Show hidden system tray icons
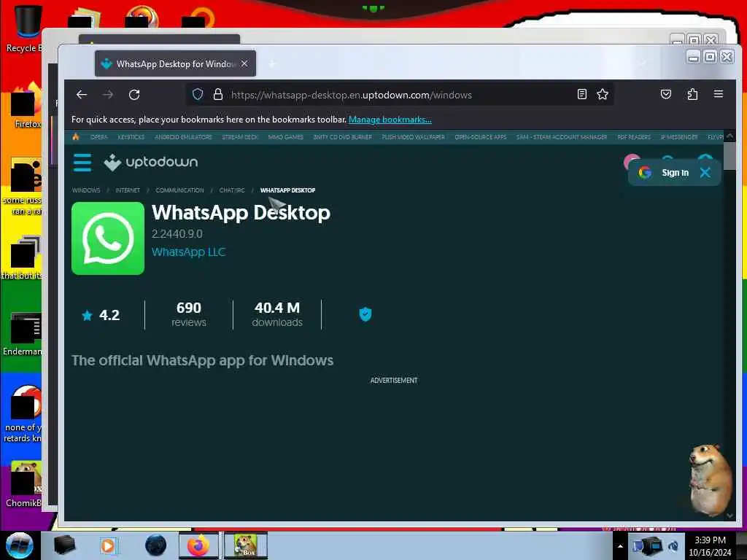The image size is (747, 560). (620, 546)
